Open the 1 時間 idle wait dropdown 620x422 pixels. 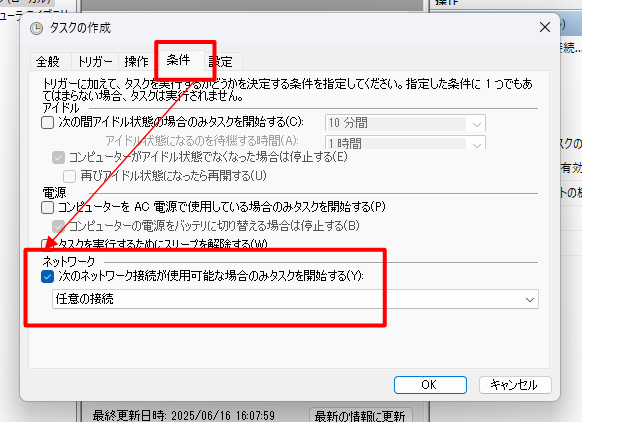pos(405,143)
